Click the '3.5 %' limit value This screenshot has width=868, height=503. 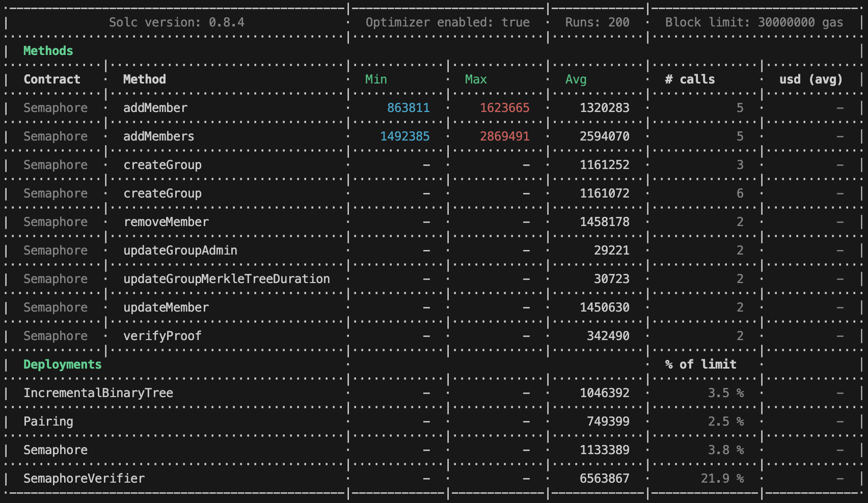[x=726, y=393]
